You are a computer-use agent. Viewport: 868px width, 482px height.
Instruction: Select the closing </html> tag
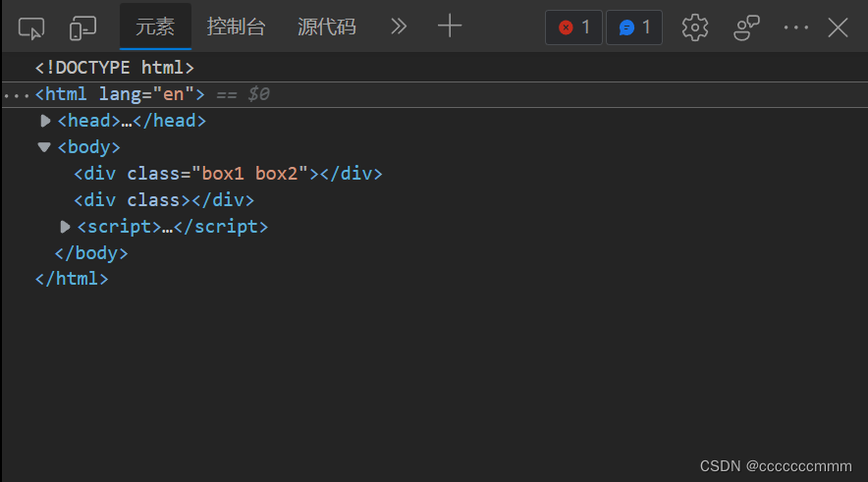(x=72, y=279)
